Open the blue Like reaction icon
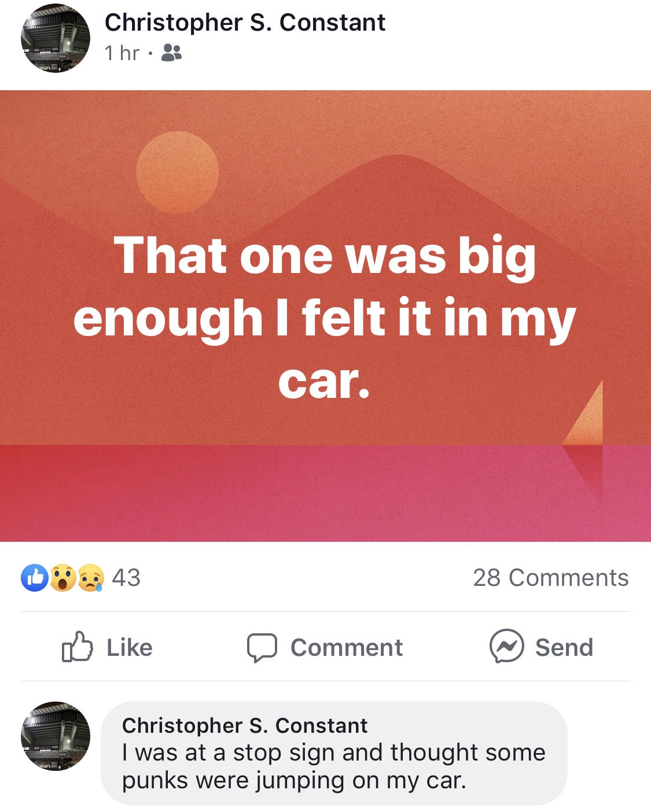 click(35, 578)
